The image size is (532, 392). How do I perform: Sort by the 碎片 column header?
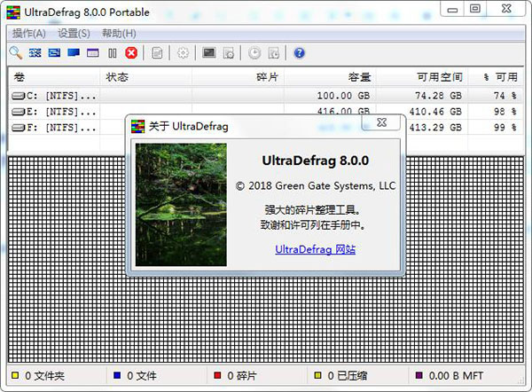(x=238, y=77)
